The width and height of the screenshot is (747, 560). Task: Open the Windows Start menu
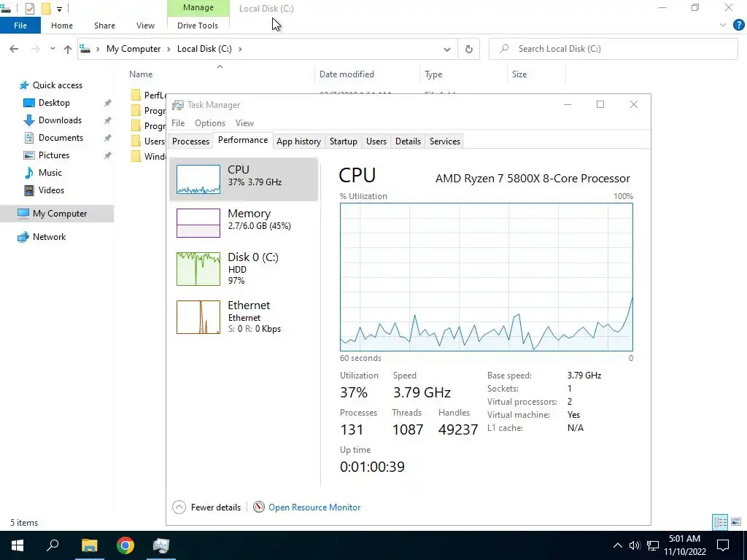click(18, 545)
